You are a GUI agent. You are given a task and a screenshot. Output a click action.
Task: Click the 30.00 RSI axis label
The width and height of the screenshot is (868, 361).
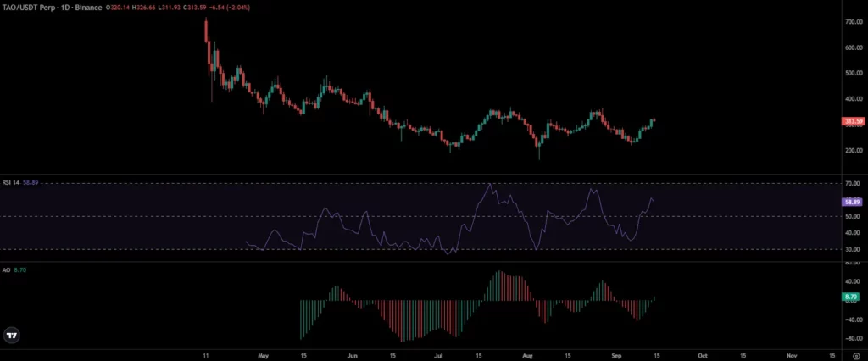pyautogui.click(x=854, y=250)
